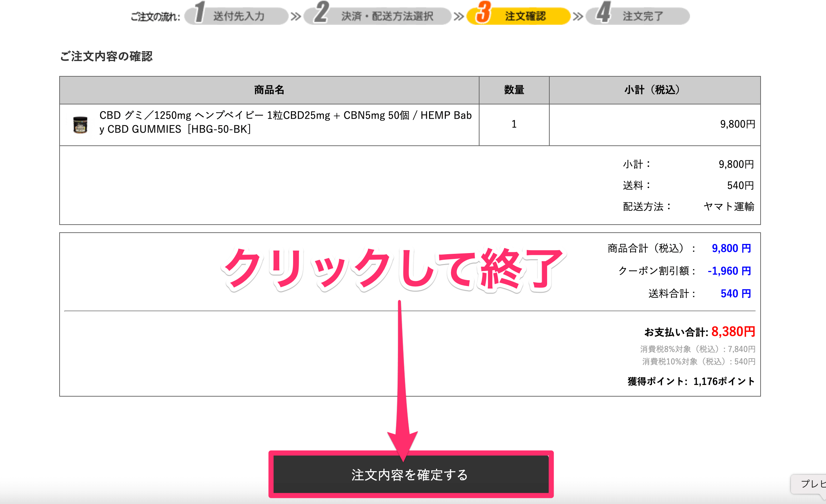
Task: Select the 商品名 table column header
Action: 269,90
